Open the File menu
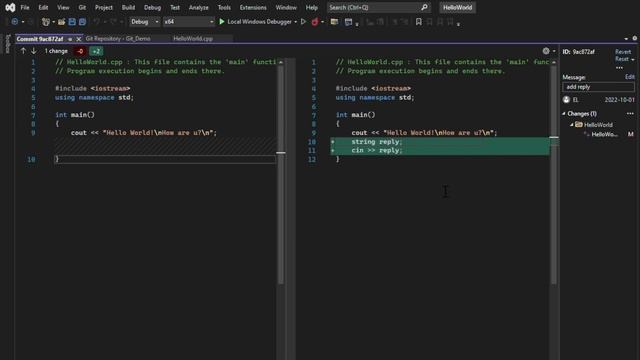Image resolution: width=640 pixels, height=360 pixels. pyautogui.click(x=25, y=7)
